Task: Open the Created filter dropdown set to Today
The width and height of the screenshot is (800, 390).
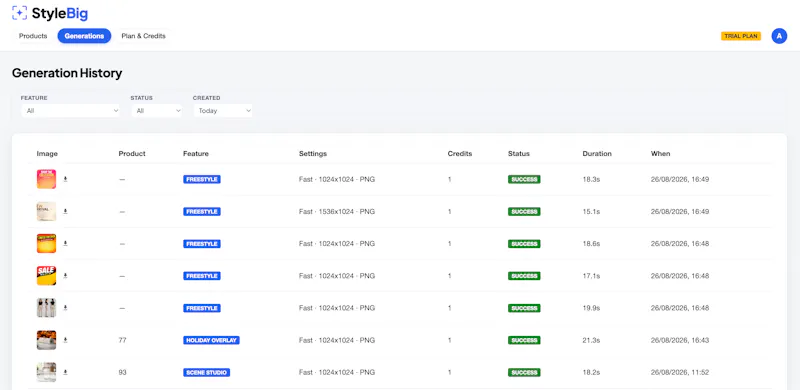Action: [x=223, y=110]
